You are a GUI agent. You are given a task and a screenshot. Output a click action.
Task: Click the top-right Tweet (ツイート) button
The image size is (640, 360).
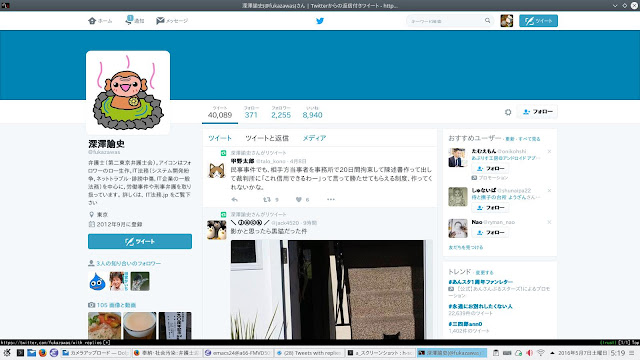pos(538,21)
